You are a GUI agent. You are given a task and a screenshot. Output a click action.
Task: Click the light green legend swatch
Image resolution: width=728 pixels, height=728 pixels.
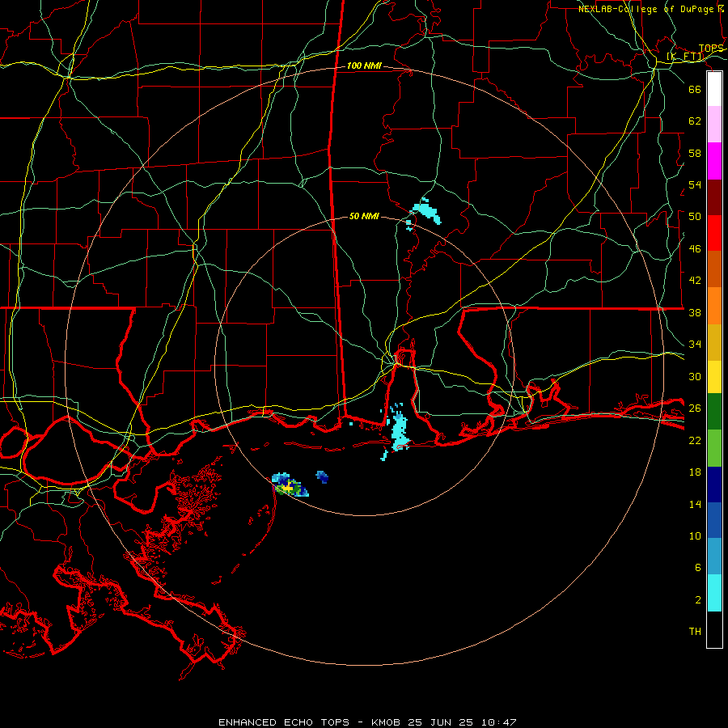[714, 448]
